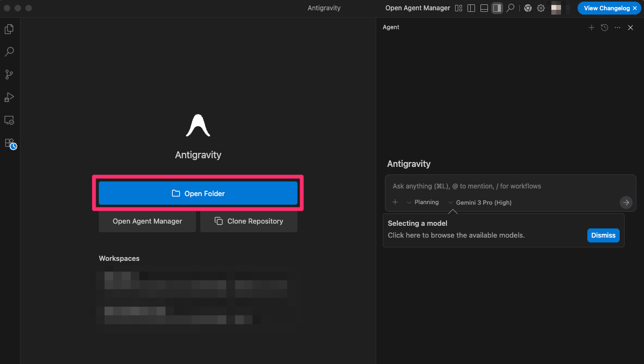644x364 pixels.
Task: Open the Remote Explorer view
Action: click(9, 120)
